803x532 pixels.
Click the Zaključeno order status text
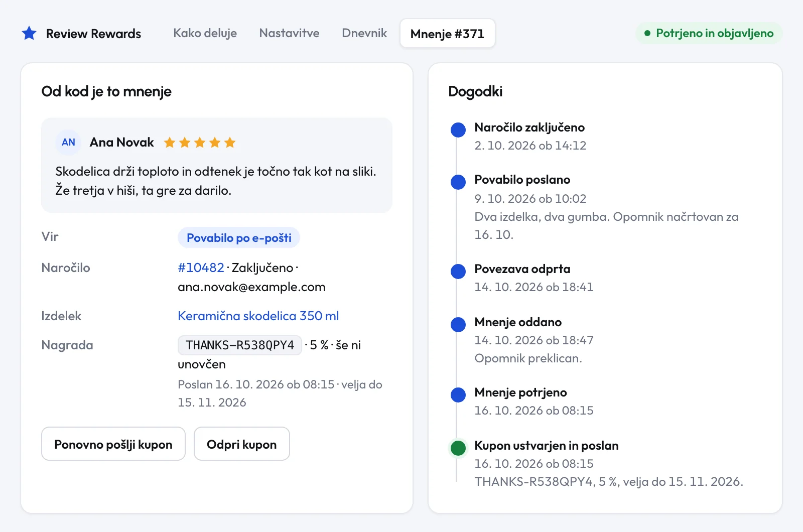click(x=262, y=268)
